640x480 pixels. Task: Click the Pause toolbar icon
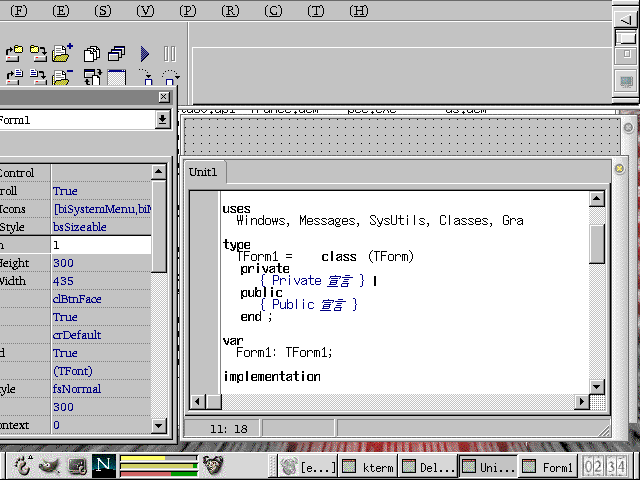click(169, 54)
